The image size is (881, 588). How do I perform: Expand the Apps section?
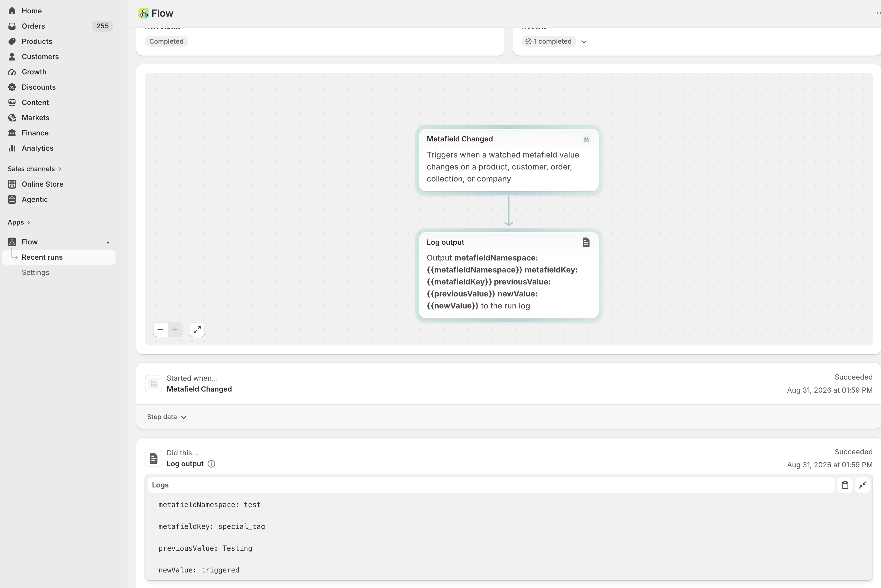pyautogui.click(x=19, y=222)
